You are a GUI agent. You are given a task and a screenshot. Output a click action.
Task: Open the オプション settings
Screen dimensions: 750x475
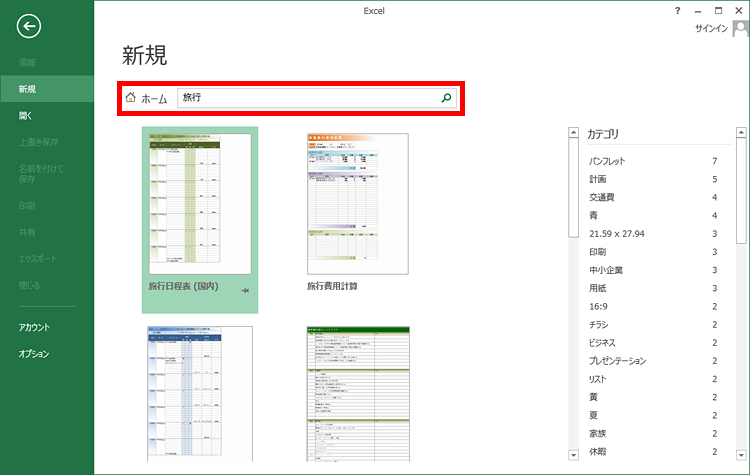pos(33,353)
